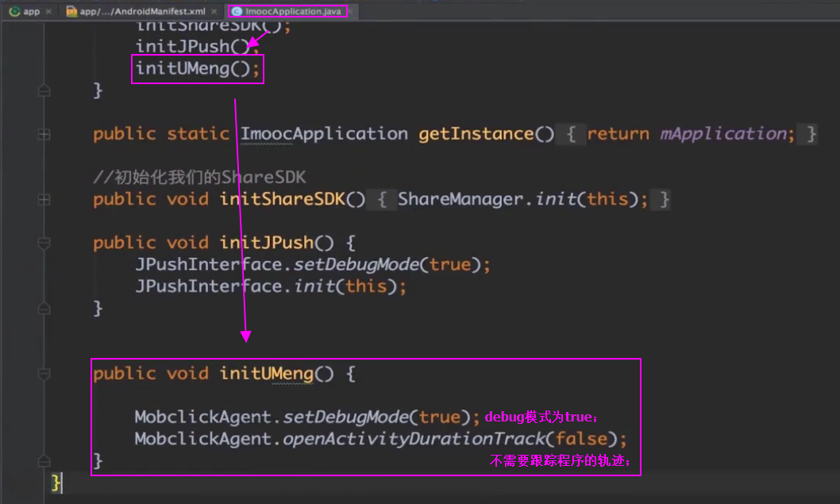Click the Java class icon on ImoocApplication tab

[237, 11]
